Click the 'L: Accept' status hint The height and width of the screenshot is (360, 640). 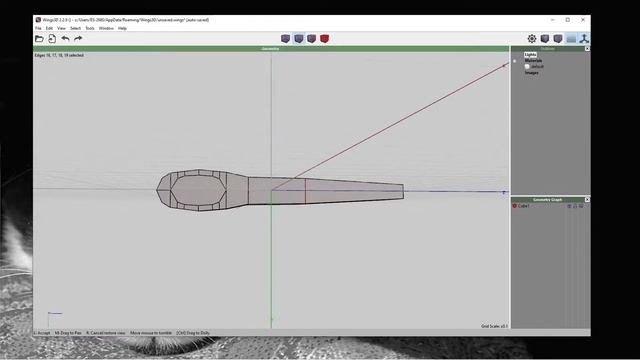42,333
